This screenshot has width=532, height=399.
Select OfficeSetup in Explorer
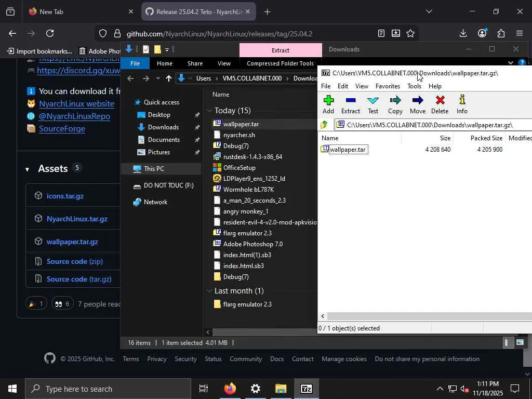point(239,168)
